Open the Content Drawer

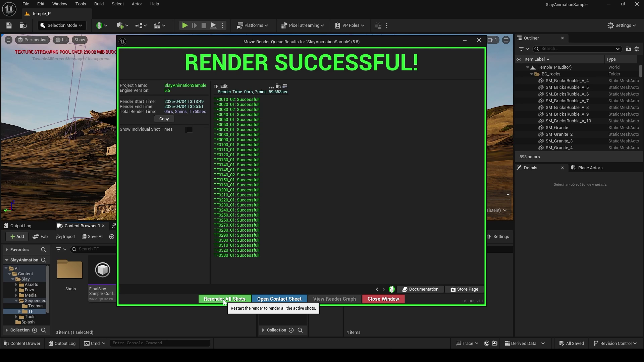coord(22,343)
